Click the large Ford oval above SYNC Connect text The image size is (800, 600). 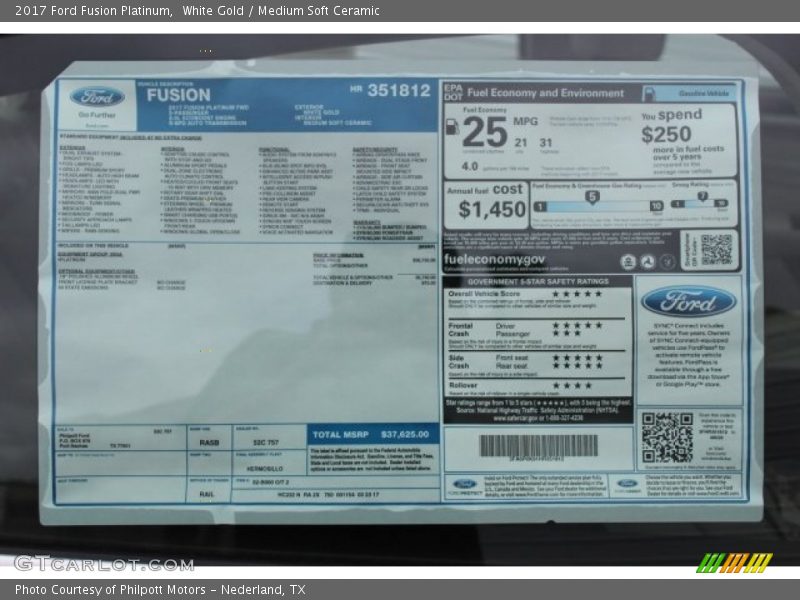pyautogui.click(x=688, y=301)
